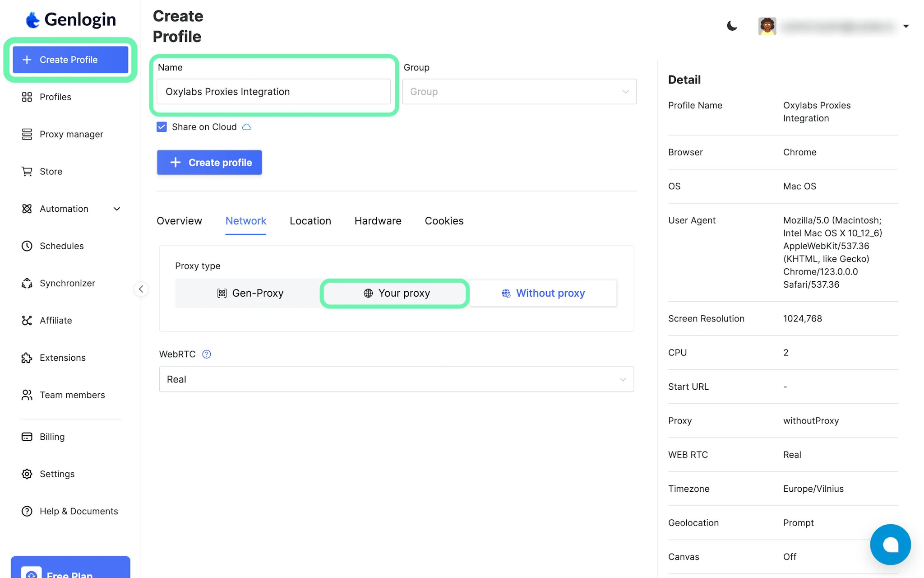This screenshot has width=924, height=578.
Task: Open Billing card icon
Action: click(27, 437)
